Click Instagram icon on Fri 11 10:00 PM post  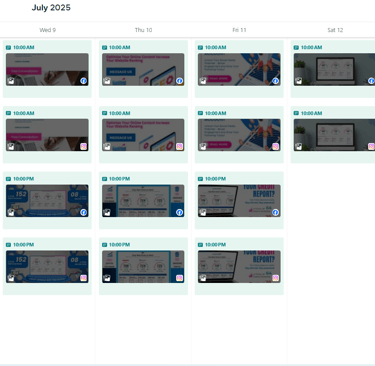[x=275, y=278]
